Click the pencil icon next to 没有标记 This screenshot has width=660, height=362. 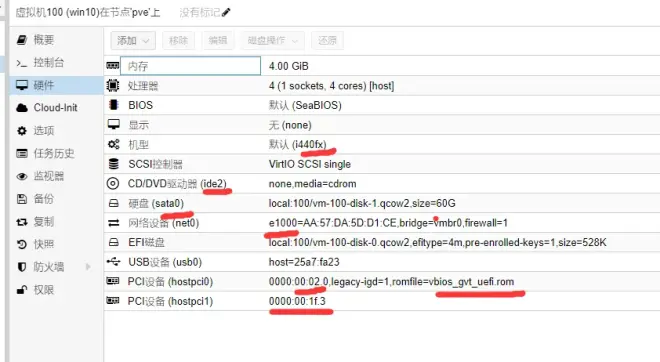coord(226,13)
